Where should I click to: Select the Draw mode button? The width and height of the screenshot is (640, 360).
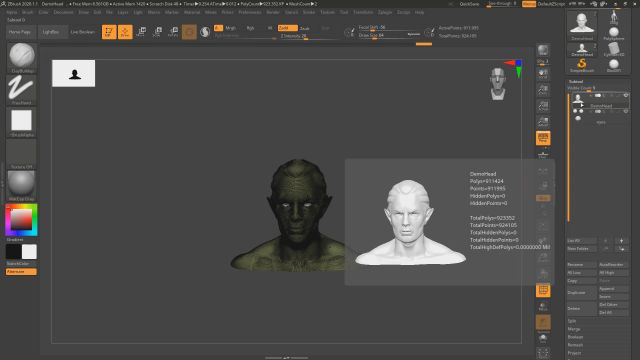tap(125, 32)
